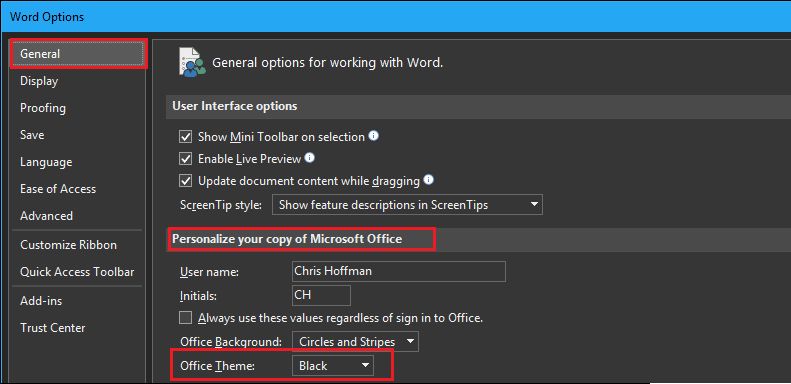791x384 pixels.
Task: Click Personalize your copy of Microsoft Office heading
Action: pos(287,239)
